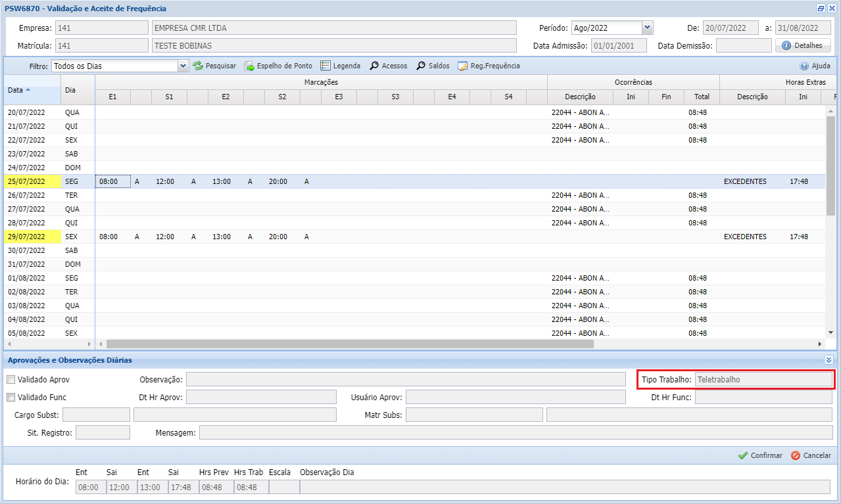Sort by the Data column header
The width and height of the screenshot is (841, 504).
32,89
